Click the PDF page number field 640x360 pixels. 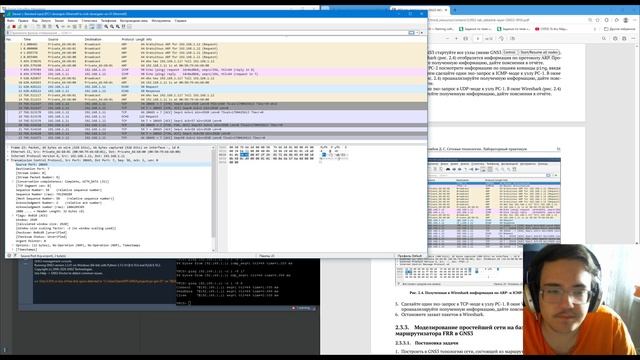[478, 38]
